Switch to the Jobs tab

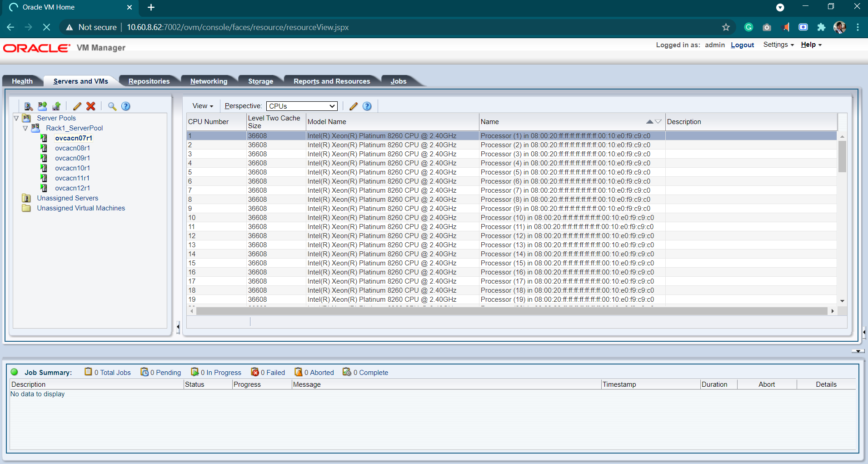399,81
